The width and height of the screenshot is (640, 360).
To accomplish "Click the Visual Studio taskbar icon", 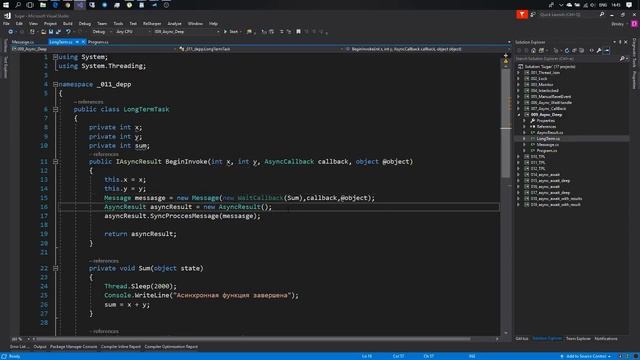I will coord(80,5).
